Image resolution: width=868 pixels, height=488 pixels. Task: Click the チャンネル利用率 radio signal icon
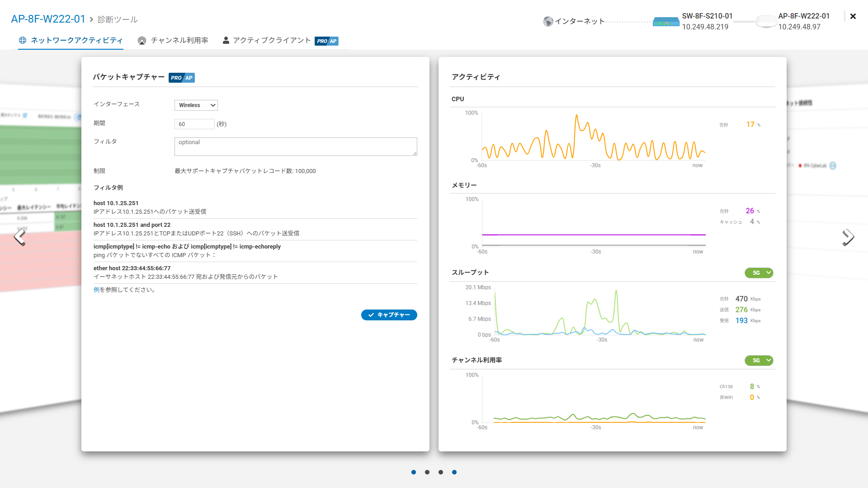[142, 41]
